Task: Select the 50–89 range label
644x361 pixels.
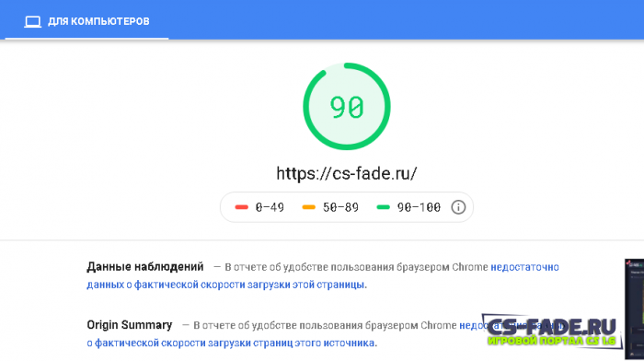Action: [340, 207]
